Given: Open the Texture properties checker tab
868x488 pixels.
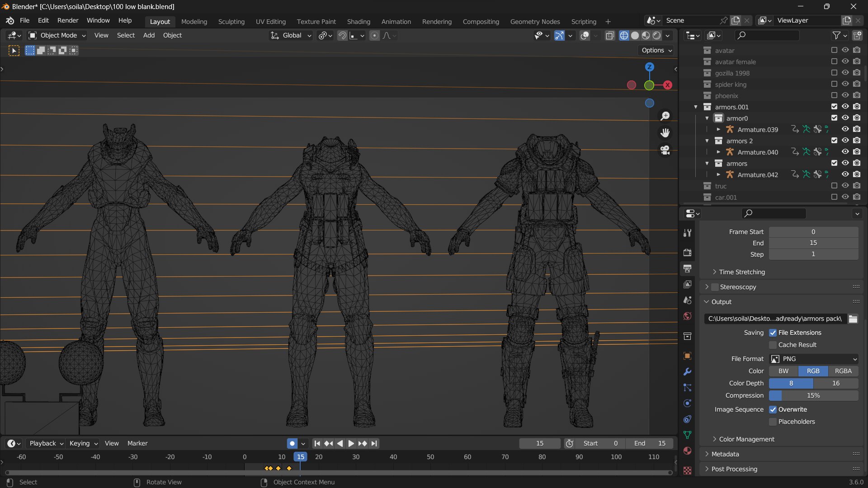Looking at the screenshot, I should point(687,470).
